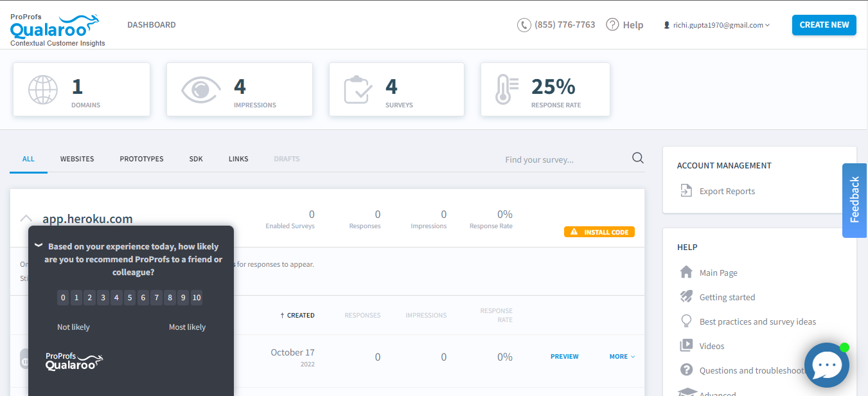Rate 10 on the NPS scale
The width and height of the screenshot is (868, 396).
coord(197,297)
